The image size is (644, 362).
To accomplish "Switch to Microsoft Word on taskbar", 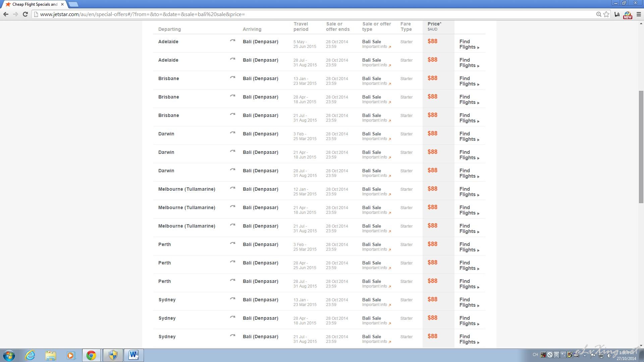I will coord(133,355).
